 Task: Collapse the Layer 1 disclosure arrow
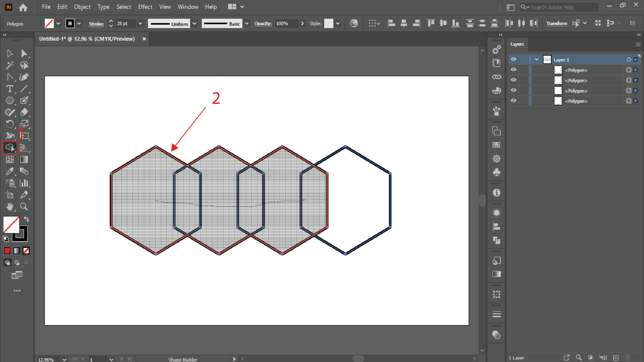(536, 60)
